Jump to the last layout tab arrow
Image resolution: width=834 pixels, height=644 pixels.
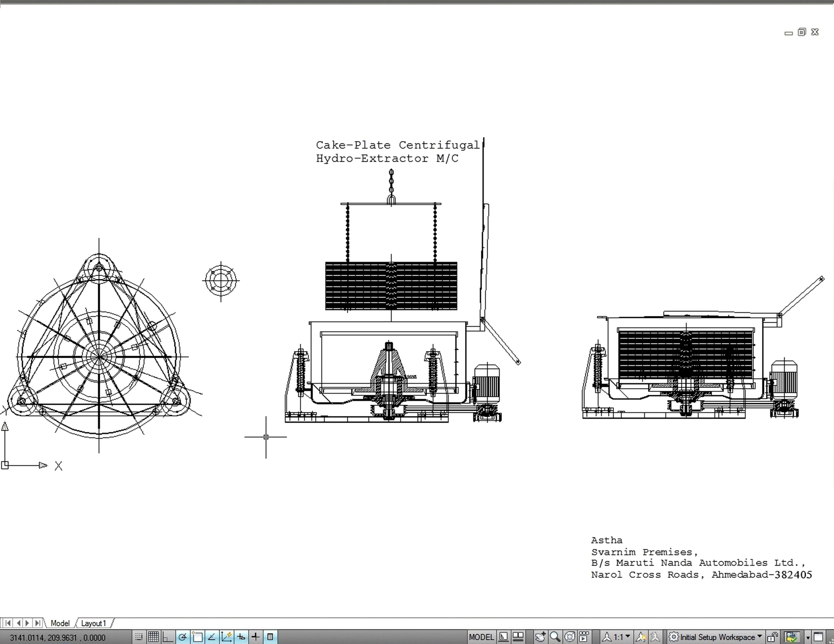[x=37, y=623]
